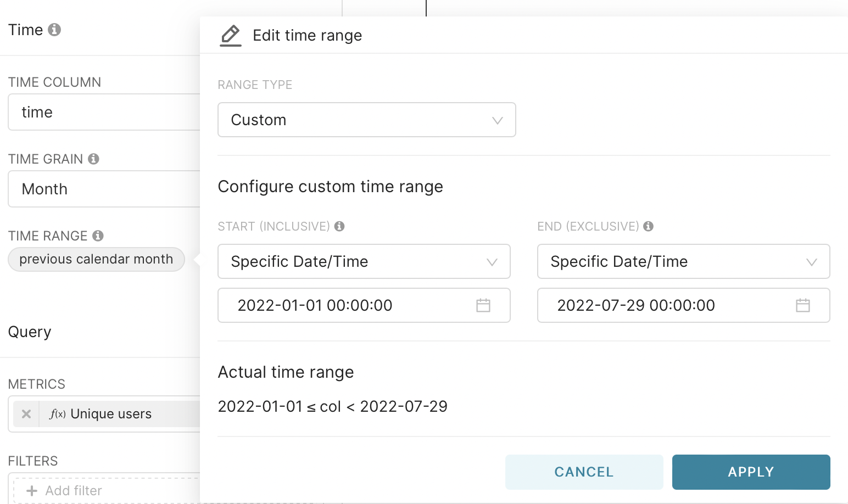Open the end Specific Date/Time dropdown

tap(684, 261)
